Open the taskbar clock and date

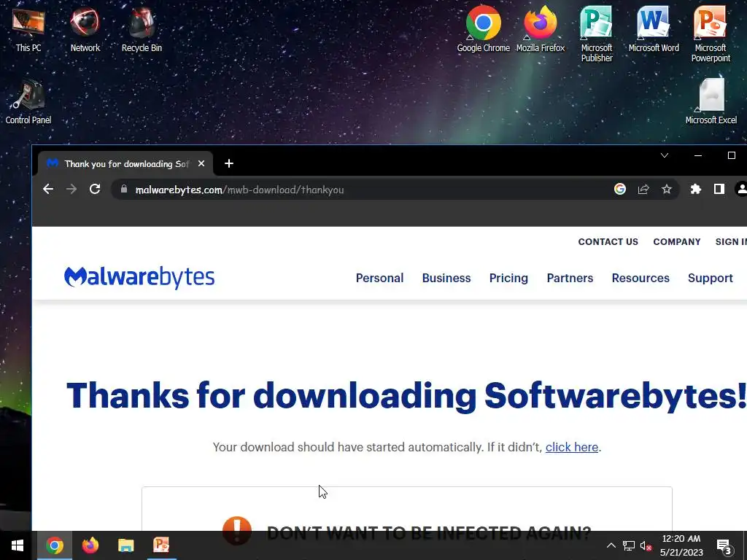(x=681, y=545)
